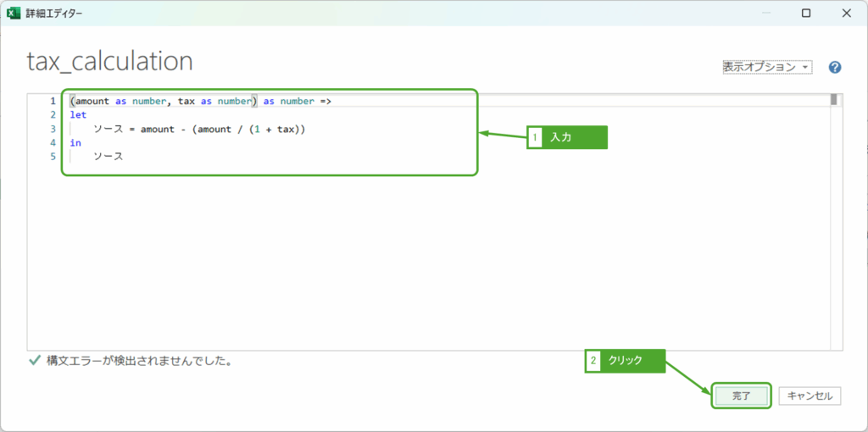Click the green "1 入力" annotation label
The height and width of the screenshot is (432, 868).
coord(567,137)
